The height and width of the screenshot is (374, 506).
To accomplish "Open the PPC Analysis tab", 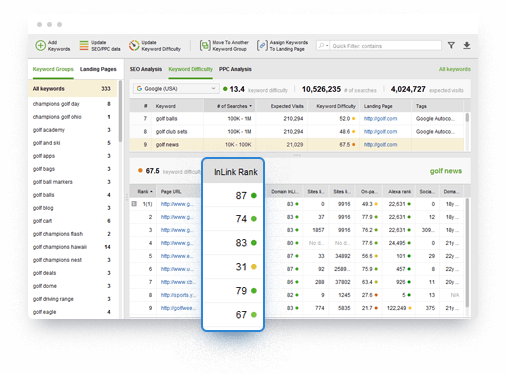I will click(x=235, y=69).
